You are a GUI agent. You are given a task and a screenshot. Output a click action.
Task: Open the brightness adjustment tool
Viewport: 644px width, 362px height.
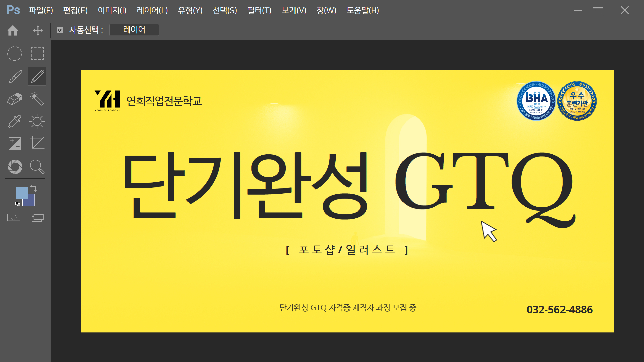[37, 122]
